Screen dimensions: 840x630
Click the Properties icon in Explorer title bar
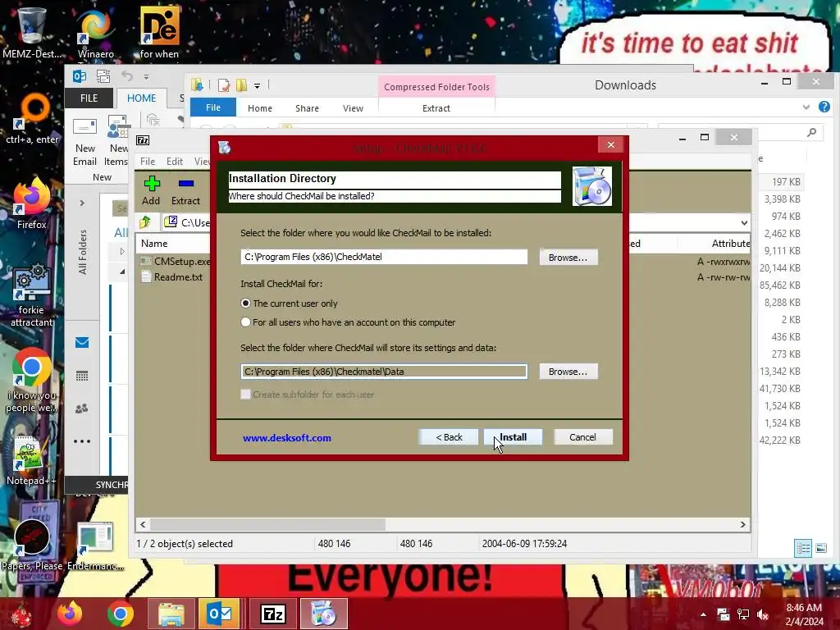224,85
